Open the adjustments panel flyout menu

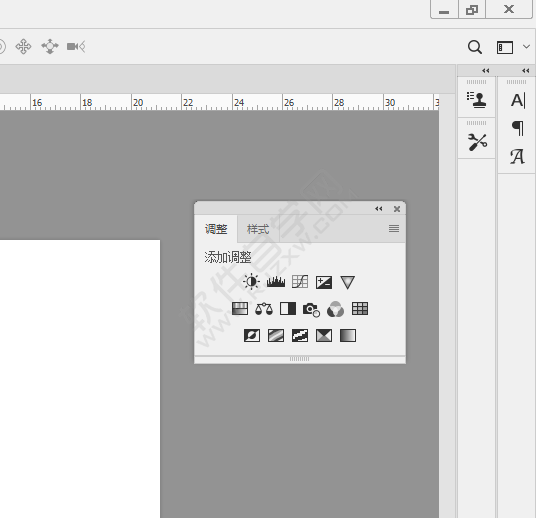(x=394, y=228)
